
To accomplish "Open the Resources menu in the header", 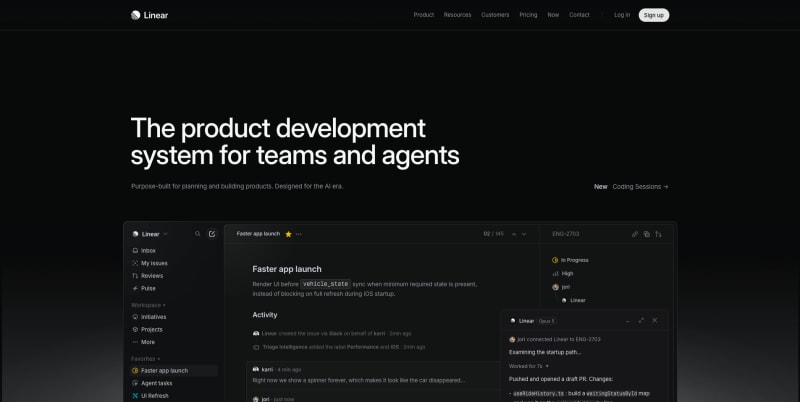I will point(458,15).
